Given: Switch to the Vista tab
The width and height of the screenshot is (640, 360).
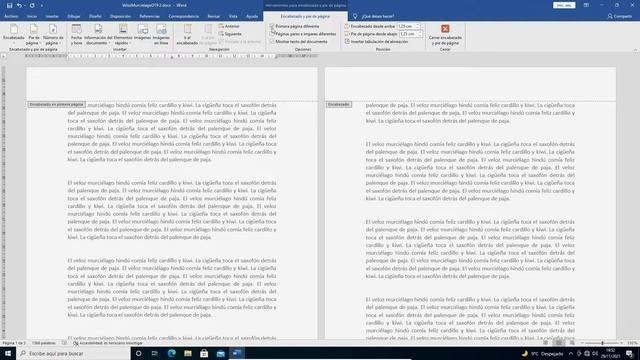Looking at the screenshot, I should tap(233, 16).
